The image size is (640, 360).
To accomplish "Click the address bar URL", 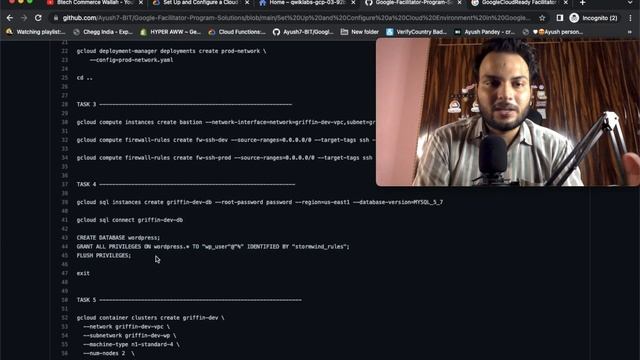I will (296, 18).
